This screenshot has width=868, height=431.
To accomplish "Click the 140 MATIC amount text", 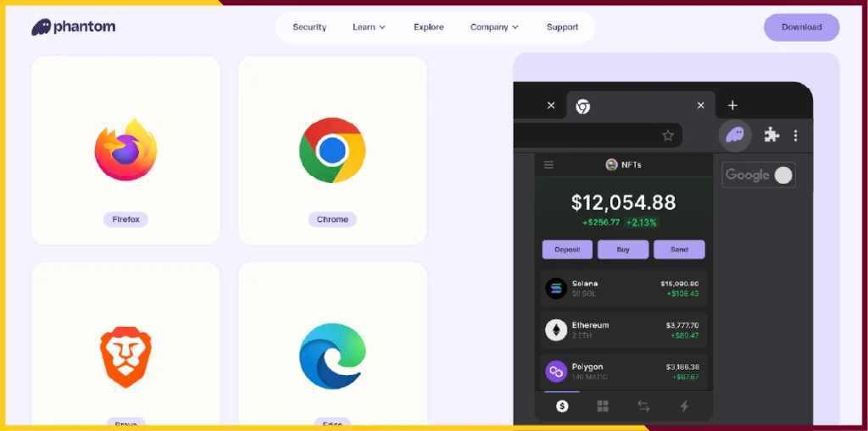I will (590, 378).
